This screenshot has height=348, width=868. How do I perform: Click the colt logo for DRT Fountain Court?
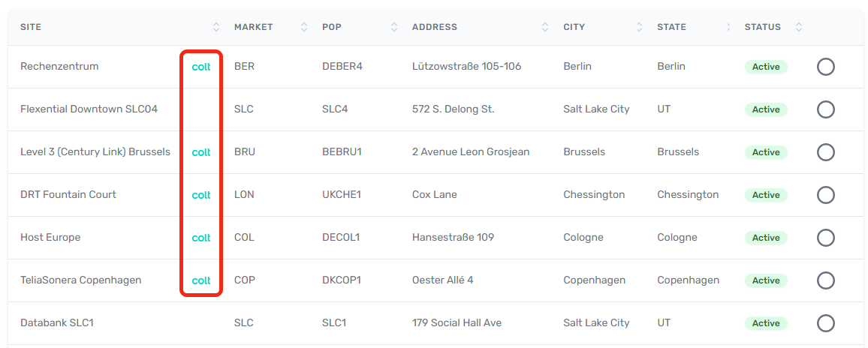[x=201, y=195]
